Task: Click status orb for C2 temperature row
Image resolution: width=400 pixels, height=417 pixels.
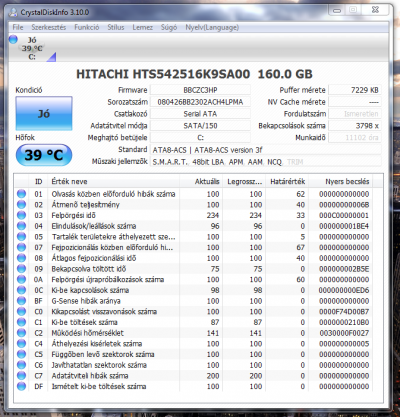Action: click(21, 333)
